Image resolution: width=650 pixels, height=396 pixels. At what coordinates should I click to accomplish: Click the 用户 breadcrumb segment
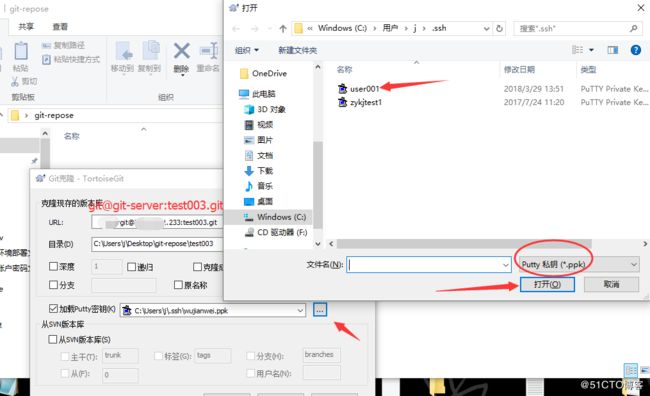point(390,28)
